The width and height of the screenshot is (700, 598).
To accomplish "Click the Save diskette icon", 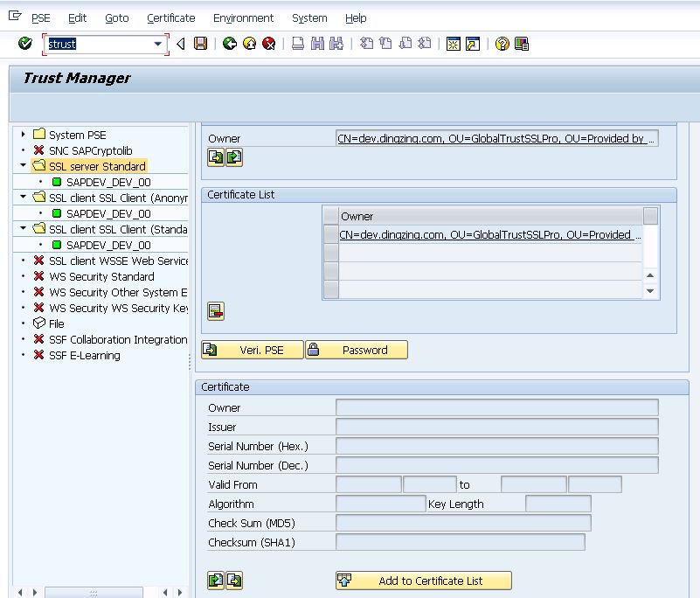I will (x=201, y=44).
